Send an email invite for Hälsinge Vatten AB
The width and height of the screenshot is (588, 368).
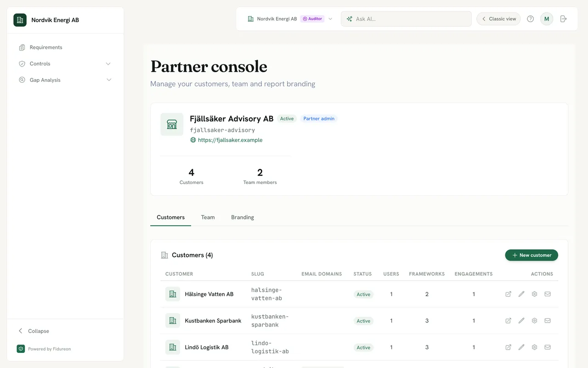click(x=548, y=294)
